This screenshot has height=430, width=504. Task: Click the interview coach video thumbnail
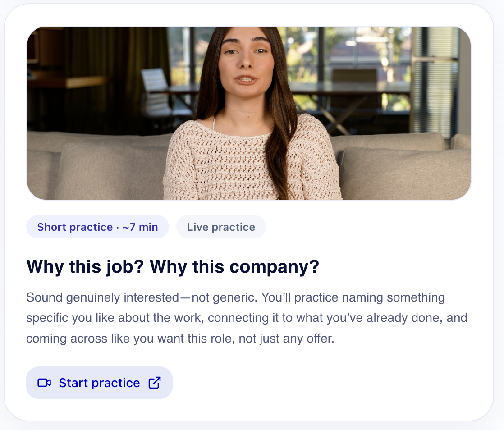coord(249,113)
